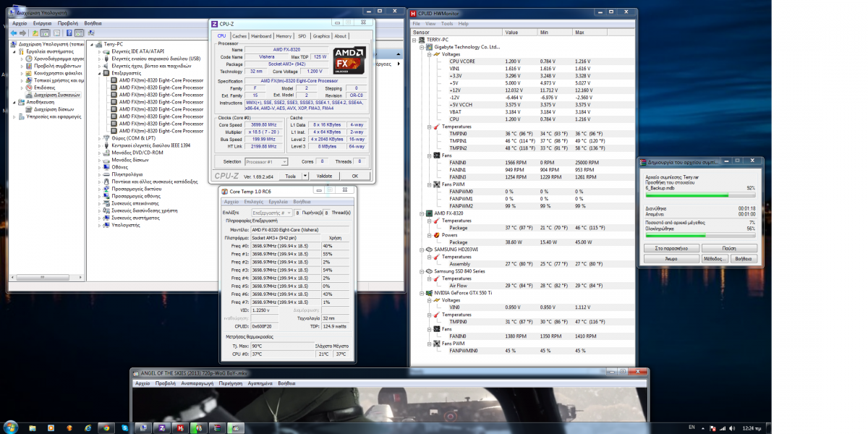Click Μέθοδος... button in WinRAR dialog
Viewport: 868px width, 434px height.
715,258
